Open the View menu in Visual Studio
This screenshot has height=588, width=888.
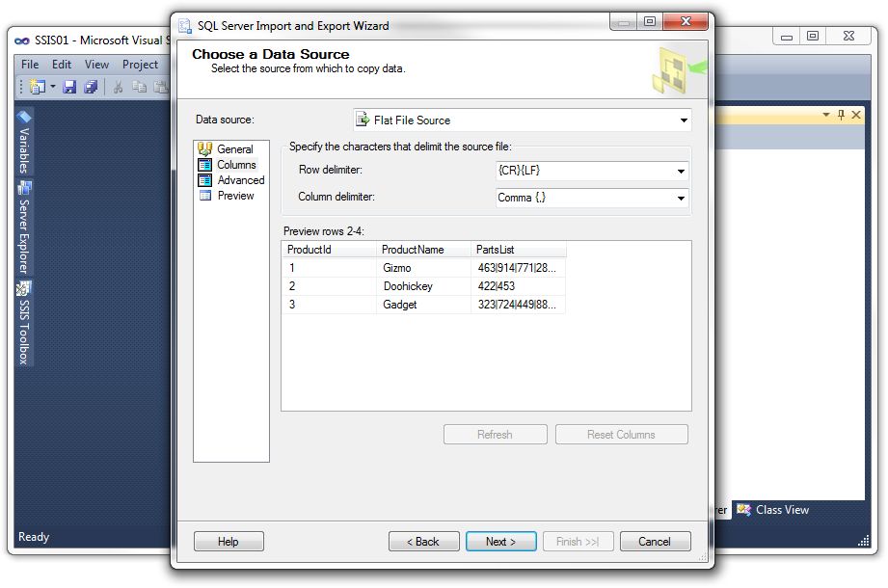[x=96, y=64]
